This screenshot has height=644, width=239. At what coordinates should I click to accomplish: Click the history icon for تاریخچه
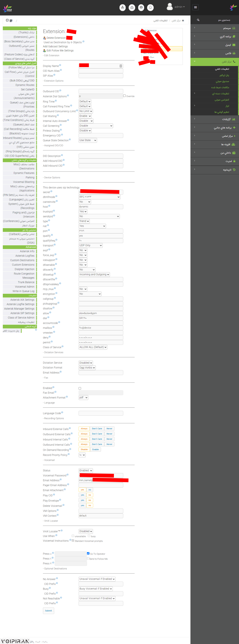tap(234, 170)
